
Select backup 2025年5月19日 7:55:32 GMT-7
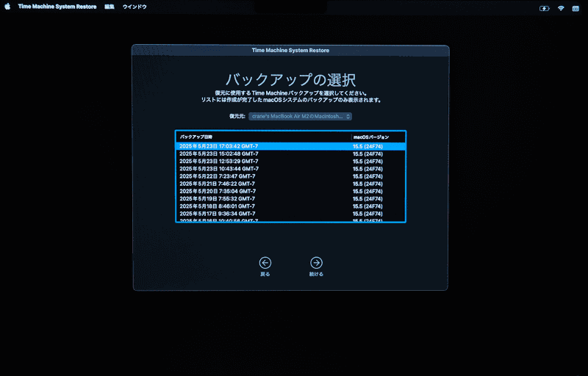[290, 199]
